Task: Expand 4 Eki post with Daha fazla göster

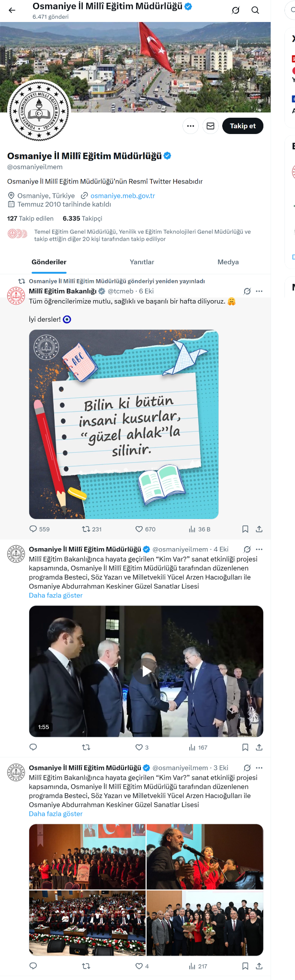Action: (56, 595)
